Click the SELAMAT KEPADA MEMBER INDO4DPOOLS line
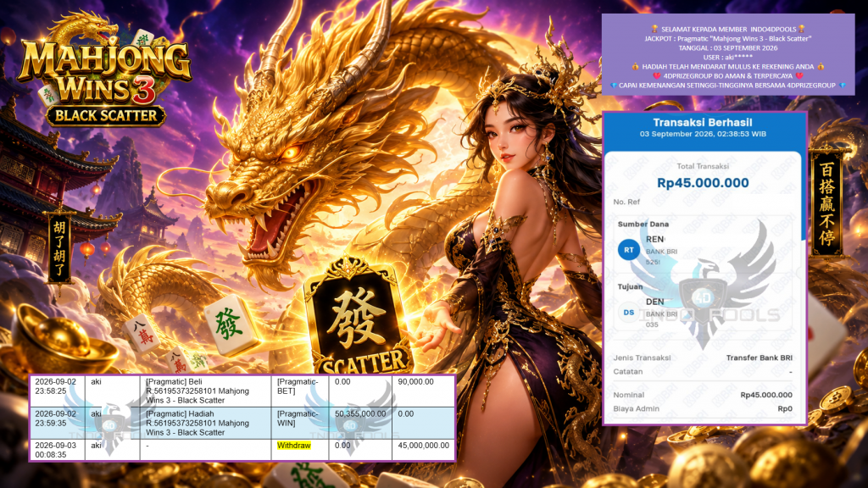The height and width of the screenshot is (488, 868). 728,30
